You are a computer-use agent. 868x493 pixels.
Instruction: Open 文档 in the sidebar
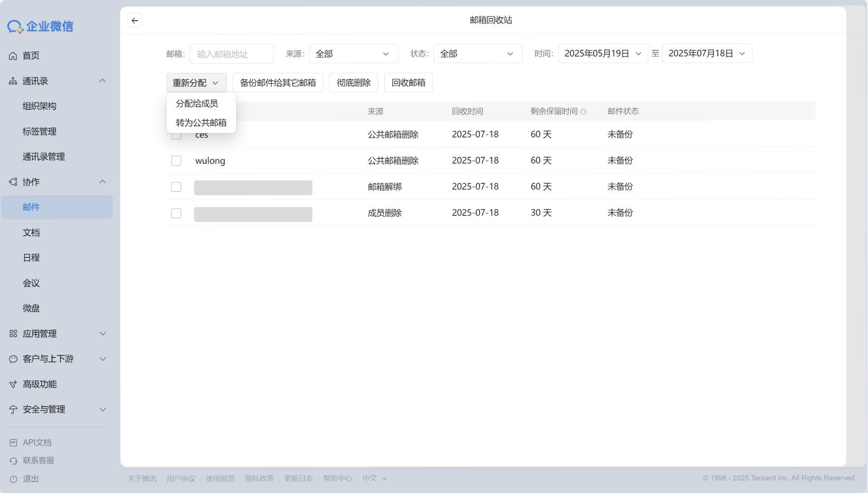(31, 233)
